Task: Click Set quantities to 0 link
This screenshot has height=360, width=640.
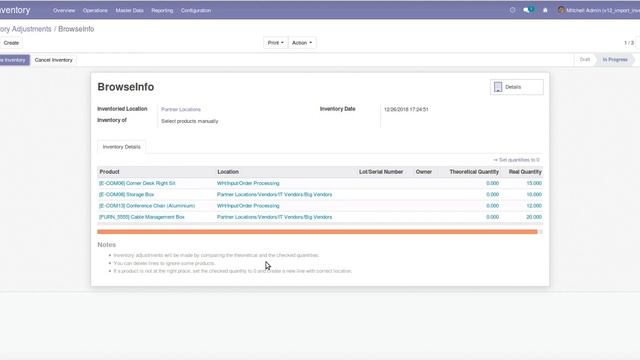Action: pos(516,160)
